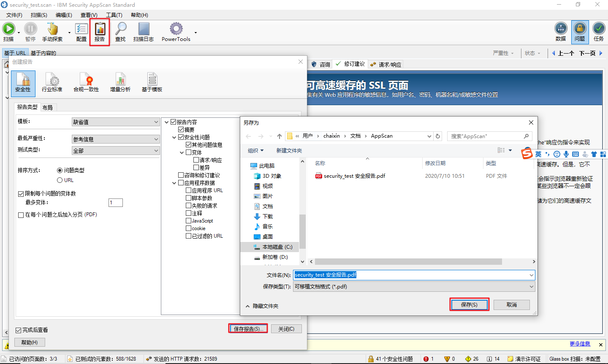Go back in the Save As dialog

tap(248, 136)
